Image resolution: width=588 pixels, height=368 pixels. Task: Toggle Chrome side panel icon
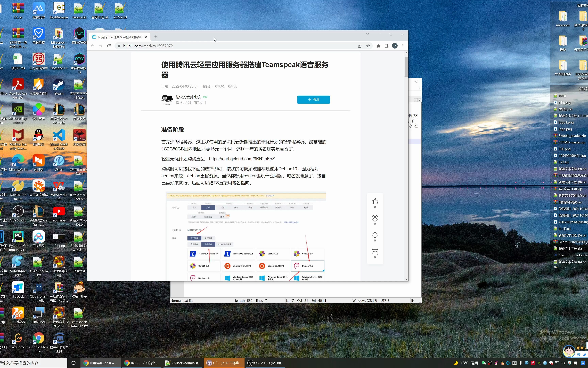point(386,46)
